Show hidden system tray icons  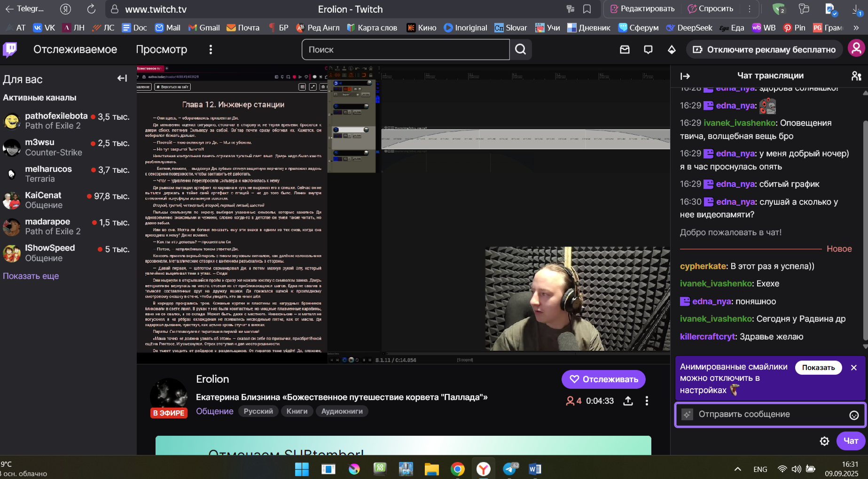[x=738, y=469]
